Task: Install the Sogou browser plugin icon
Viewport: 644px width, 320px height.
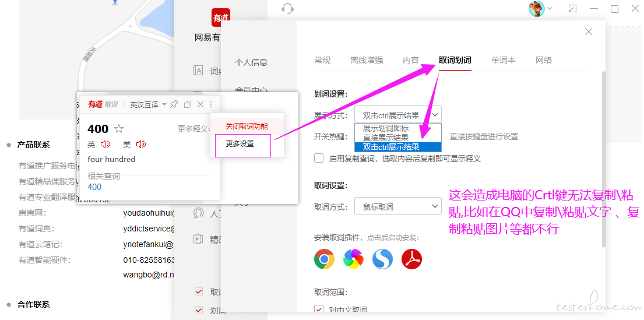Action: pos(382,259)
